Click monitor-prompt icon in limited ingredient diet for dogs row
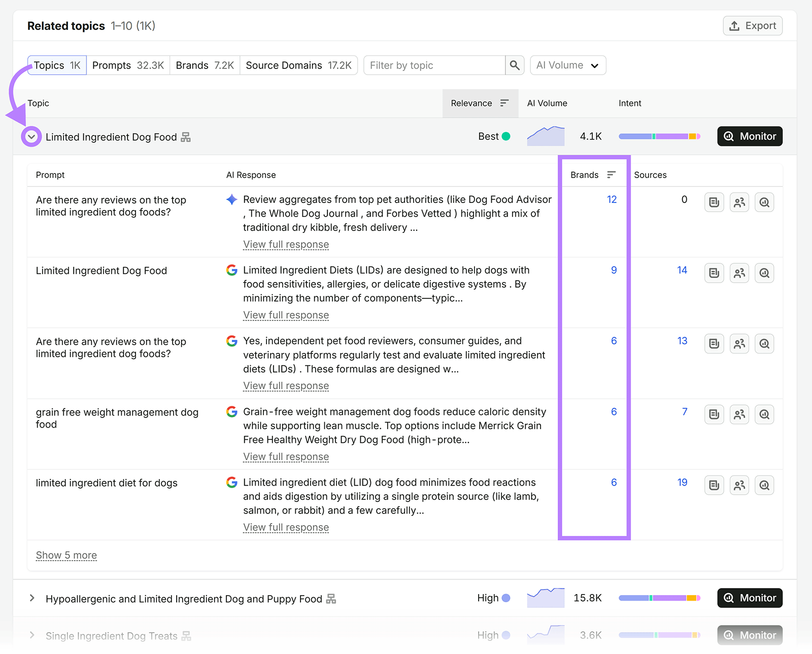 [x=764, y=485]
